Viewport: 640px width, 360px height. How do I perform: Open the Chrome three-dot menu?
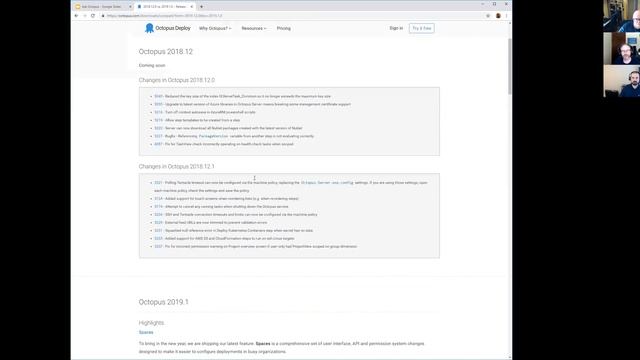click(x=507, y=16)
